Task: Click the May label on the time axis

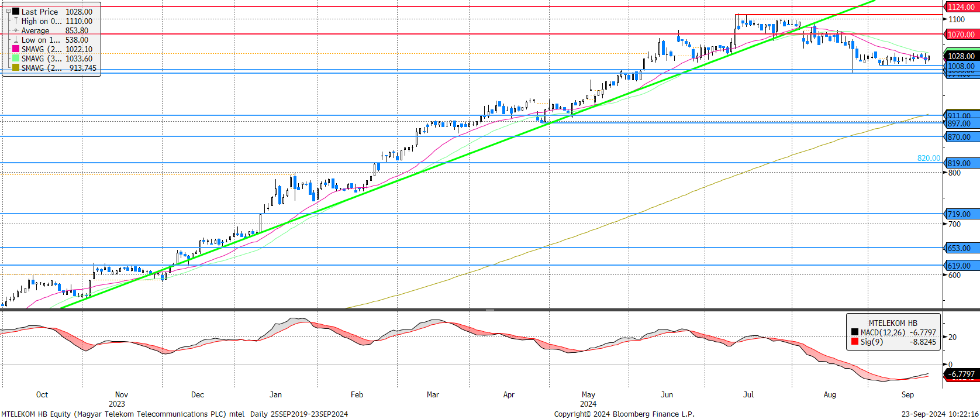Action: [x=588, y=394]
